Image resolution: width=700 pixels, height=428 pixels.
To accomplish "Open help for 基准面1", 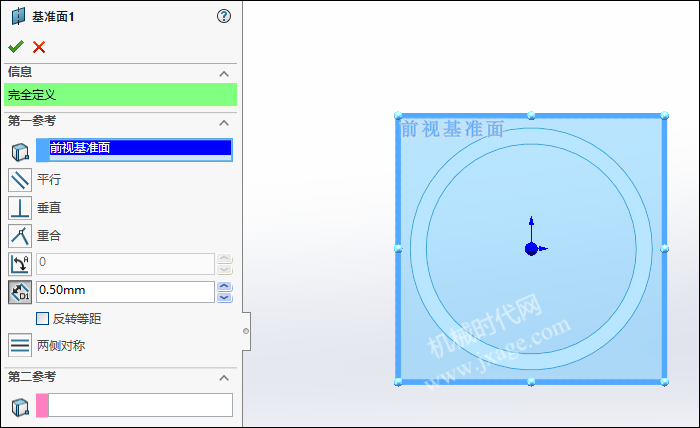I will [x=224, y=17].
